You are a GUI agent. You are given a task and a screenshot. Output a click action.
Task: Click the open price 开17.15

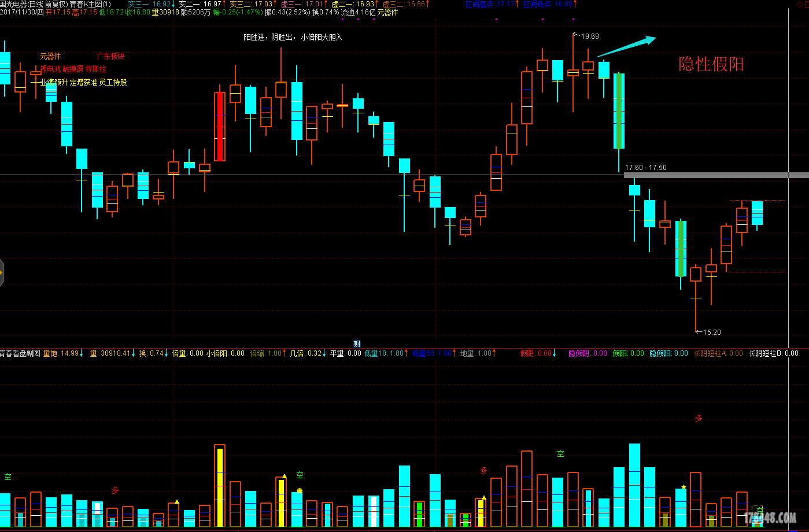click(x=58, y=12)
